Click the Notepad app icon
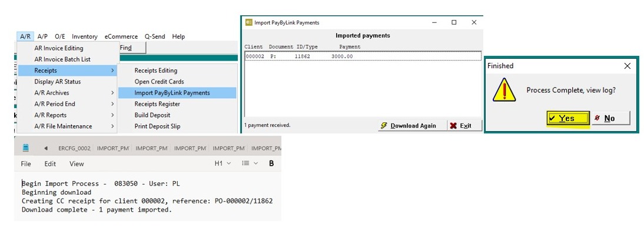 [25, 148]
